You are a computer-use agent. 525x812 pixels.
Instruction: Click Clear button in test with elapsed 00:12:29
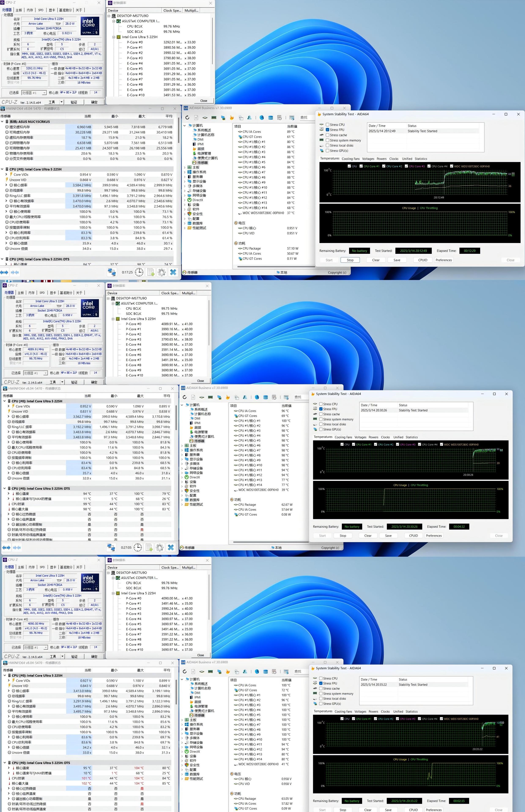(x=376, y=260)
